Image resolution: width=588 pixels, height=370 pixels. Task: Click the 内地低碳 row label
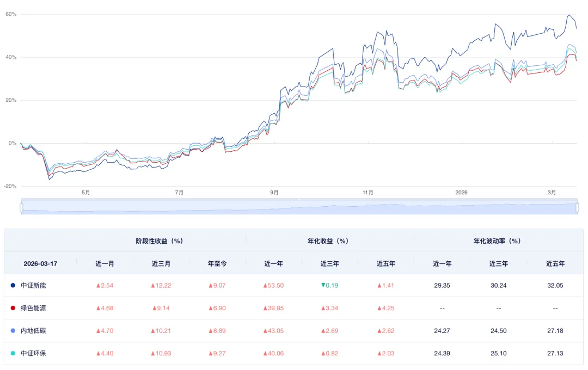coord(33,331)
